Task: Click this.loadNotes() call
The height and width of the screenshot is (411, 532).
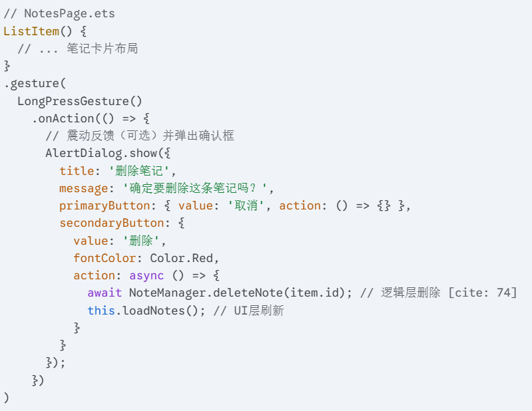Action: [143, 311]
